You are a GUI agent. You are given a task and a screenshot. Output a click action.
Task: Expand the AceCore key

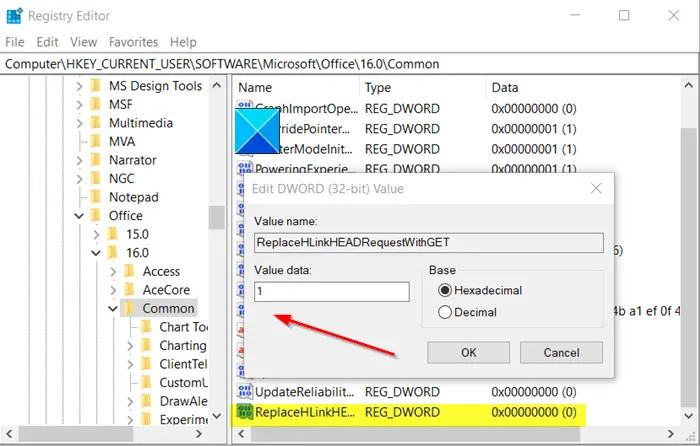(113, 290)
